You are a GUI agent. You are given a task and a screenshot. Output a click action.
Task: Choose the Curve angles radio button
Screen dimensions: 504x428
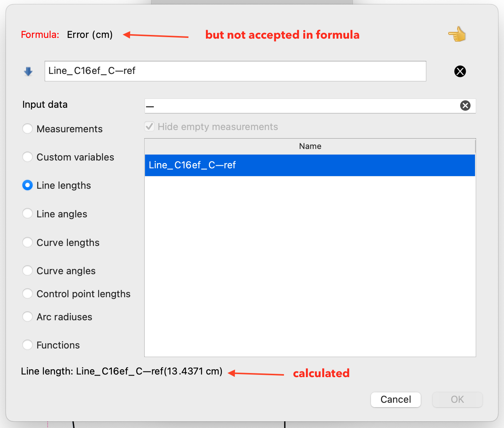28,271
